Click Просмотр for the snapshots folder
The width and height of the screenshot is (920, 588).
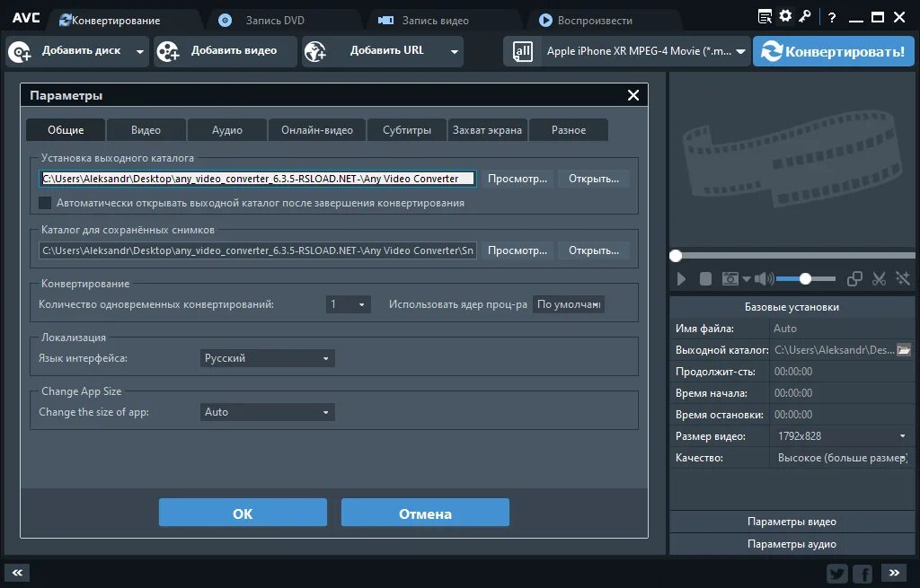coord(517,250)
